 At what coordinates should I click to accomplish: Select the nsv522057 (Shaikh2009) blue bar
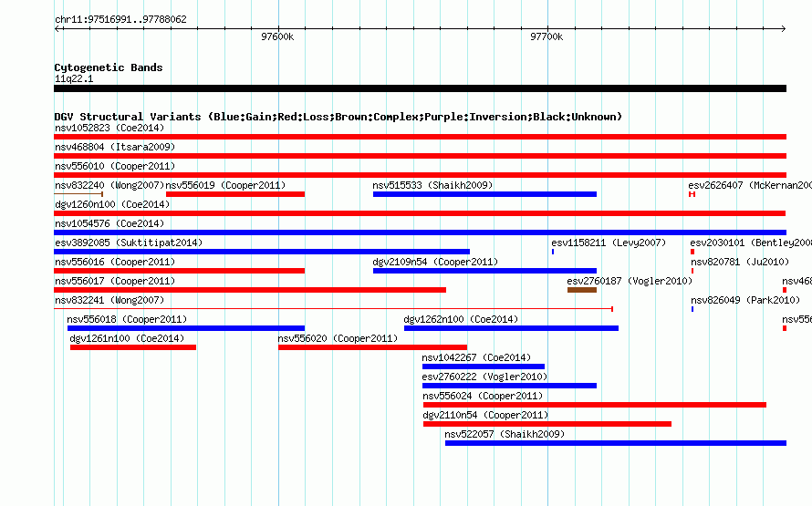[616, 443]
